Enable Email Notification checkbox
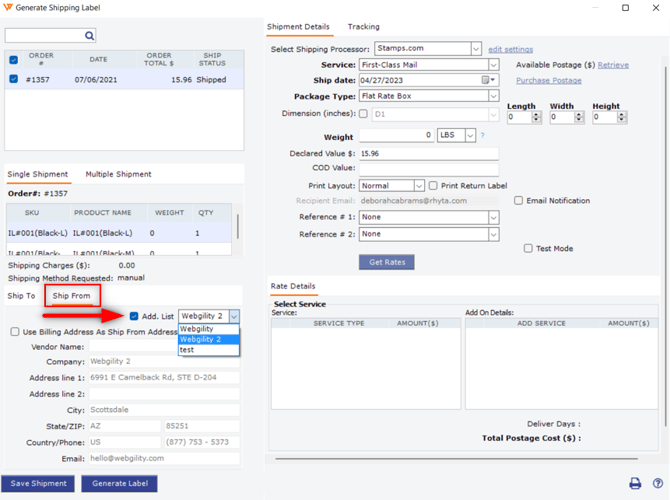This screenshot has height=500, width=670. [518, 201]
